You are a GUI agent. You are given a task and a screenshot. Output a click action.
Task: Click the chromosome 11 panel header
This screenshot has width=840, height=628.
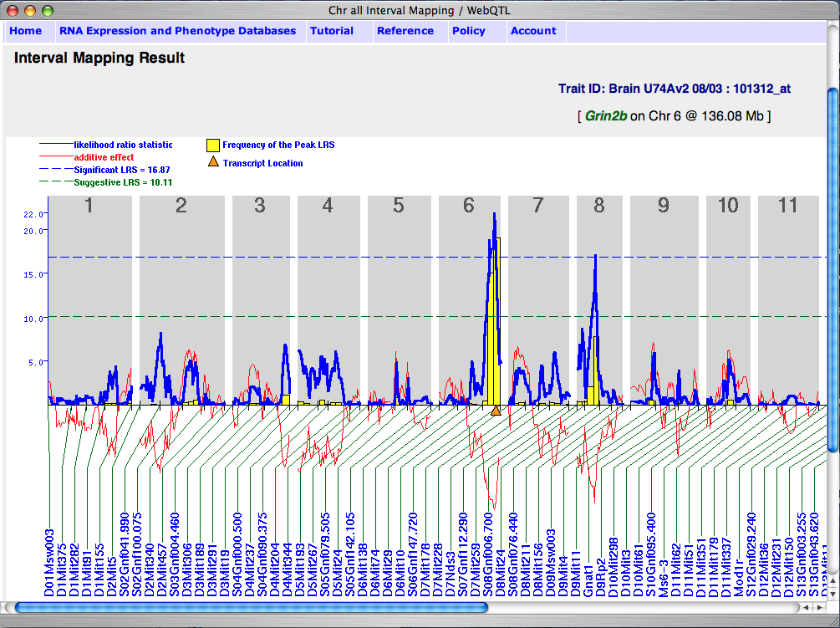point(787,206)
